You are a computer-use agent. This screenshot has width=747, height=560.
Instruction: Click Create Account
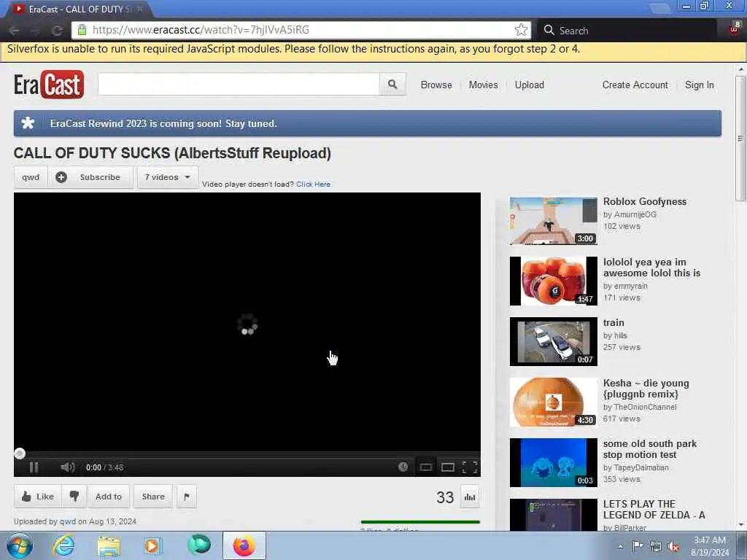635,85
